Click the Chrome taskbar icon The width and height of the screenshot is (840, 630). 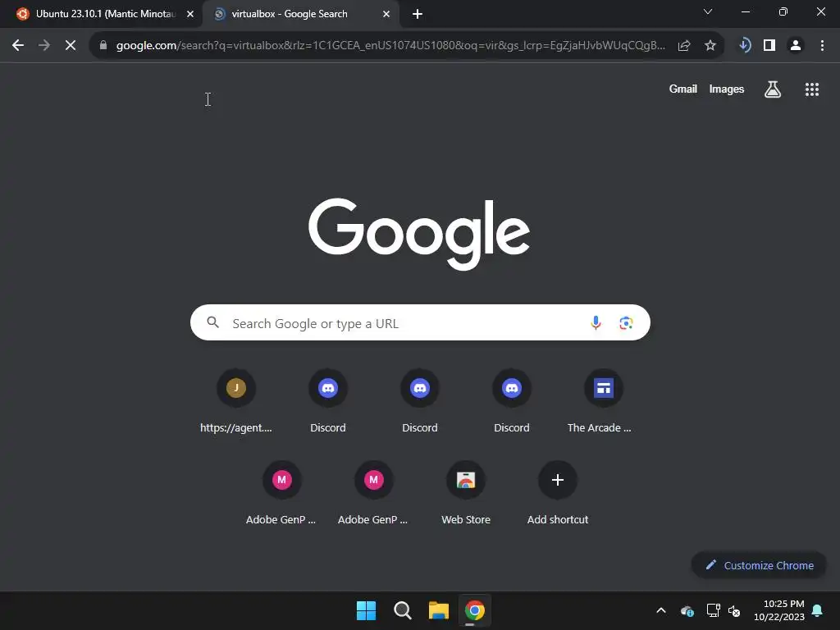(475, 610)
